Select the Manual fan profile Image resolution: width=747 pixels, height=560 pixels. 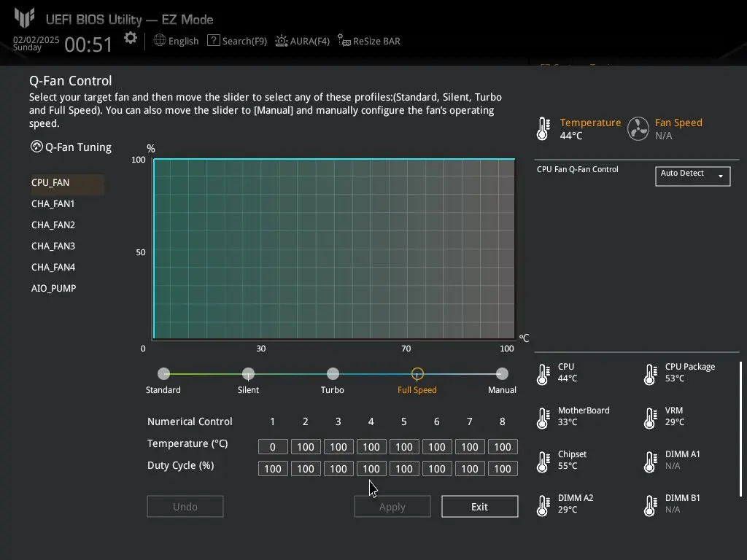tap(502, 374)
